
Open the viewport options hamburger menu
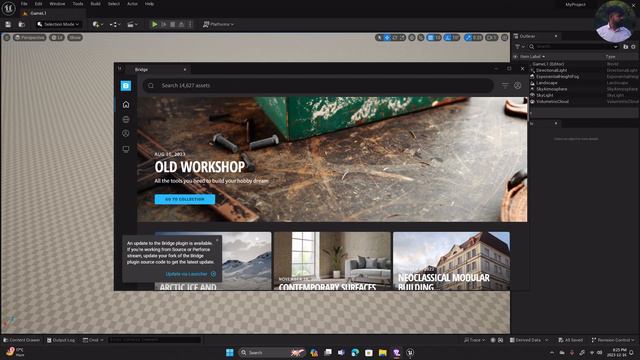pyautogui.click(x=7, y=38)
